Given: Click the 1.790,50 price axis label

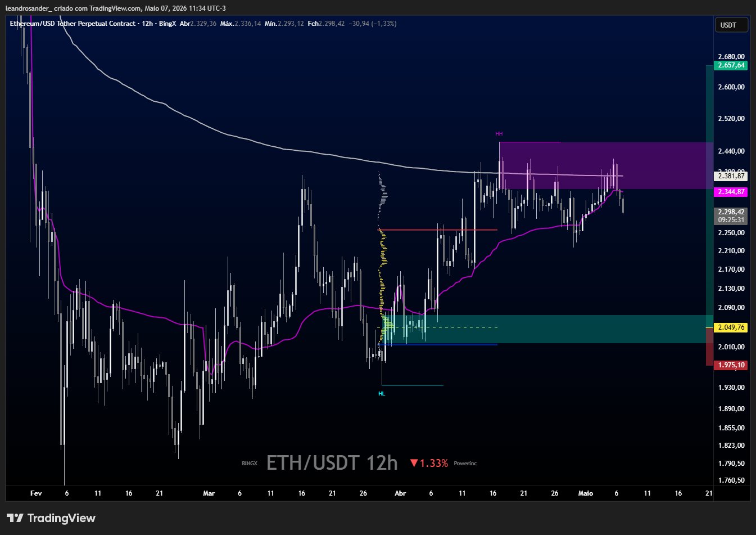Looking at the screenshot, I should [731, 464].
